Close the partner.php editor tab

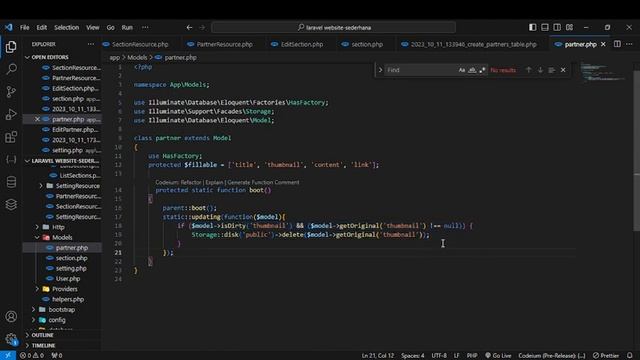(603, 44)
